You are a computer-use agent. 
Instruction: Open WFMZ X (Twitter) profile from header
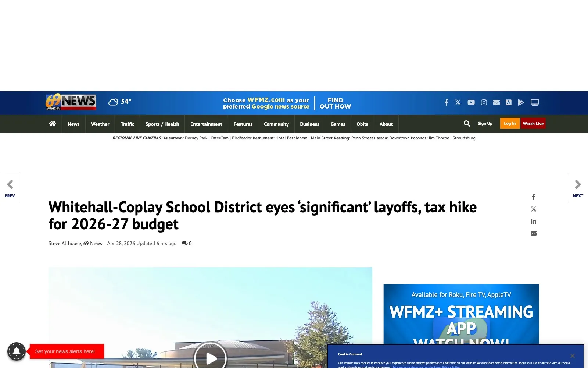[x=458, y=102]
